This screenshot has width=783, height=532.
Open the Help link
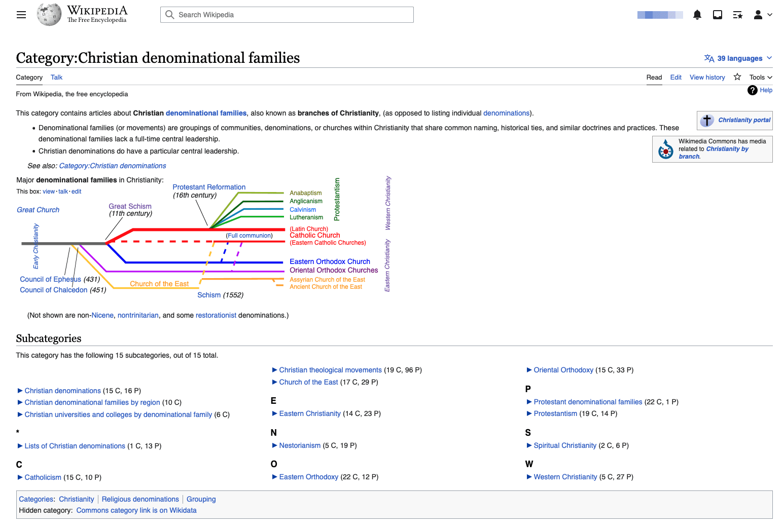[x=766, y=90]
